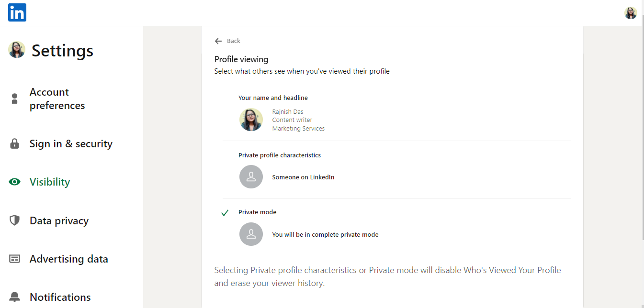Click the Advertising data card icon

14,258
